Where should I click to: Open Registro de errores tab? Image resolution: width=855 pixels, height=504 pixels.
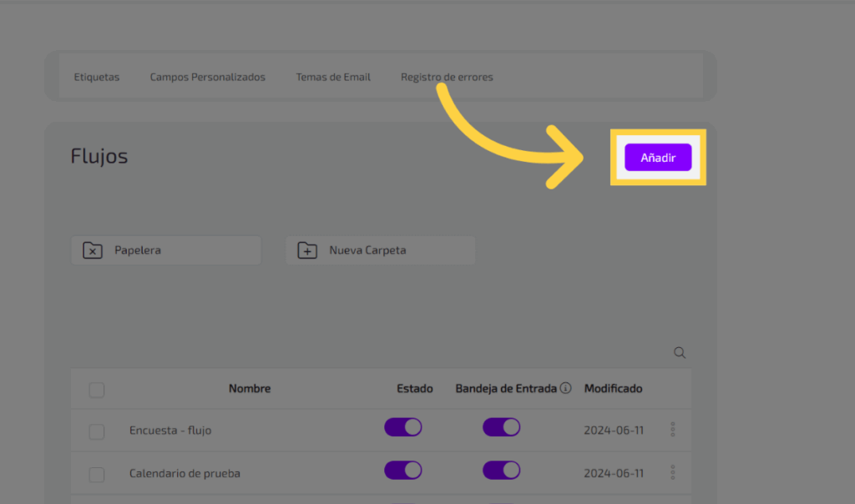click(x=447, y=77)
